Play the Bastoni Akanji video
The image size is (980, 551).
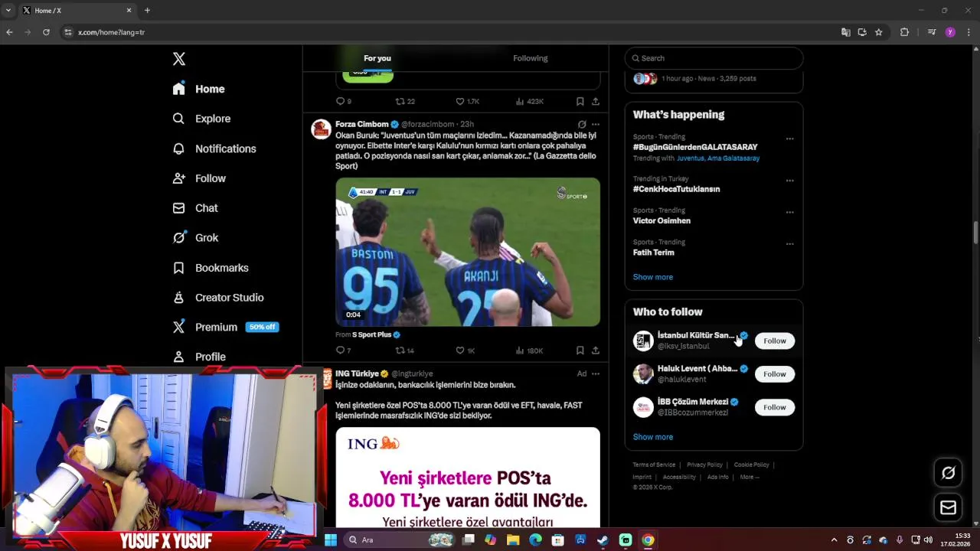[468, 252]
